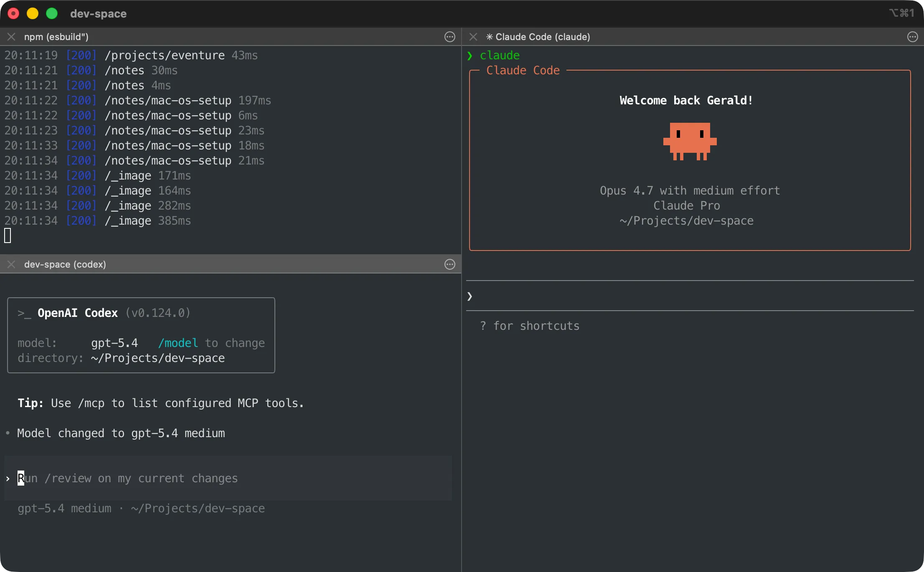Screen dimensions: 924x572
Task: Click the '/notes 30ms' log line
Action: click(x=91, y=70)
